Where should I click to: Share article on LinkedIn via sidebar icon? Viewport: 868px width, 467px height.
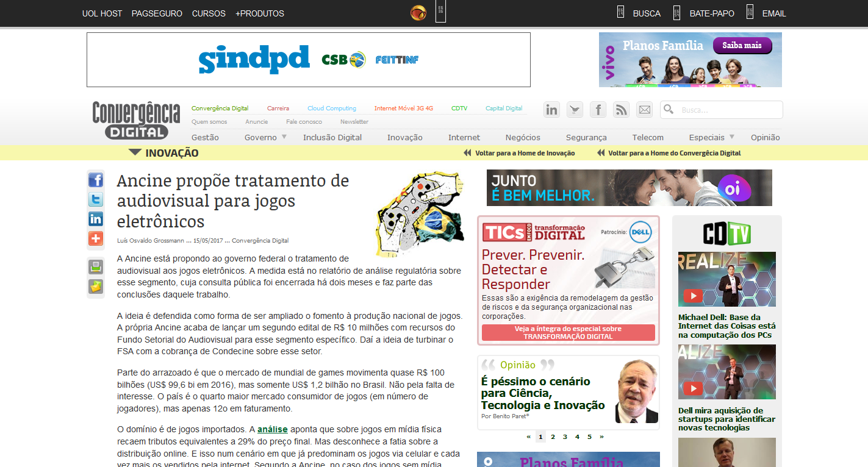tap(96, 219)
